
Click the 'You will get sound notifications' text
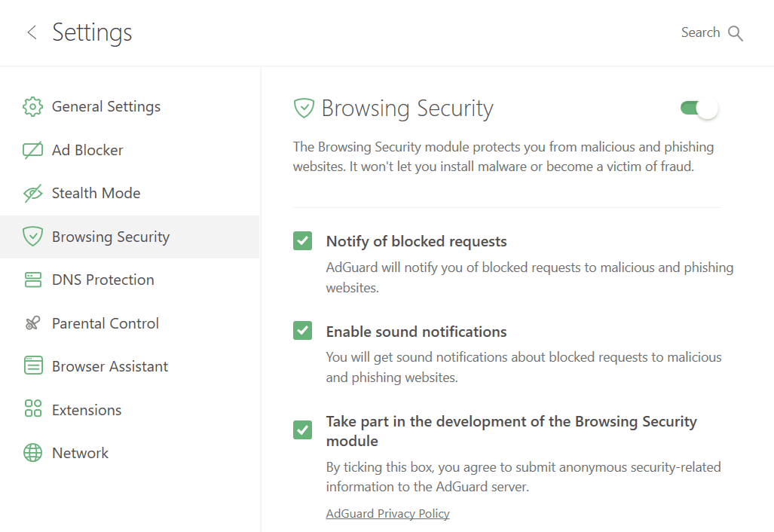pos(524,367)
